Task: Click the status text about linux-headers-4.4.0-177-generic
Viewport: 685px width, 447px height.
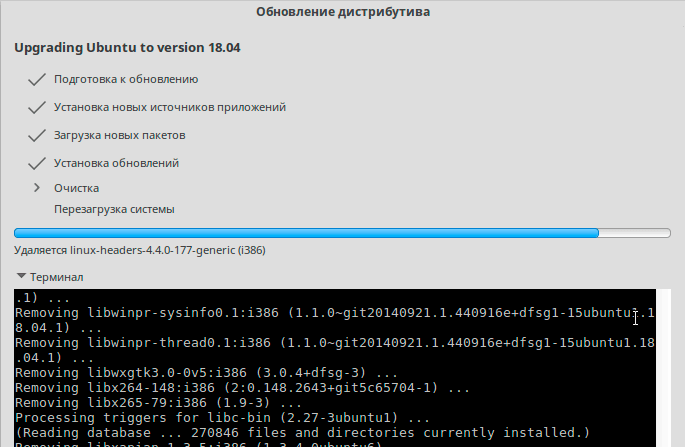Action: (x=139, y=250)
